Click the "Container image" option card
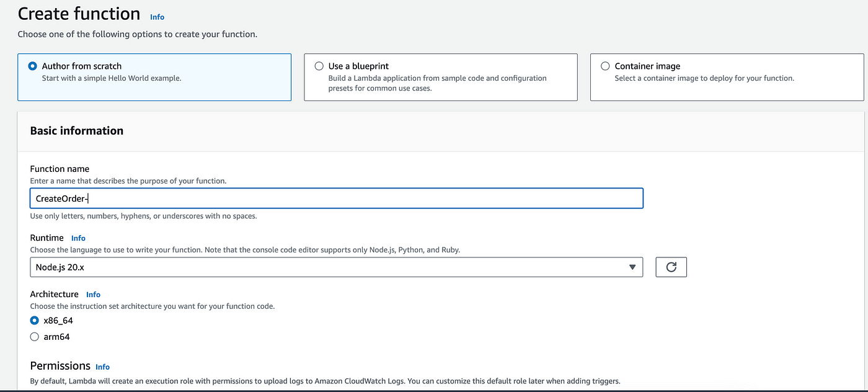Image resolution: width=868 pixels, height=392 pixels. click(x=727, y=77)
